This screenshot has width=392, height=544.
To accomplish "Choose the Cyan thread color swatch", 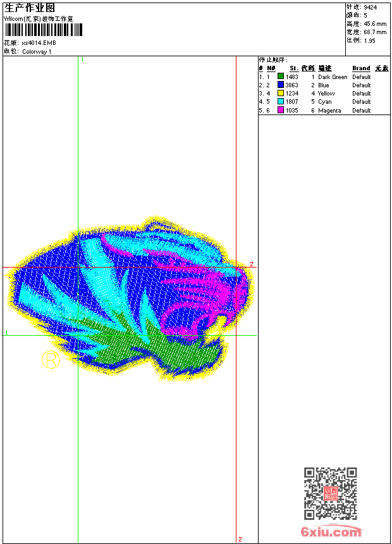I will (281, 101).
